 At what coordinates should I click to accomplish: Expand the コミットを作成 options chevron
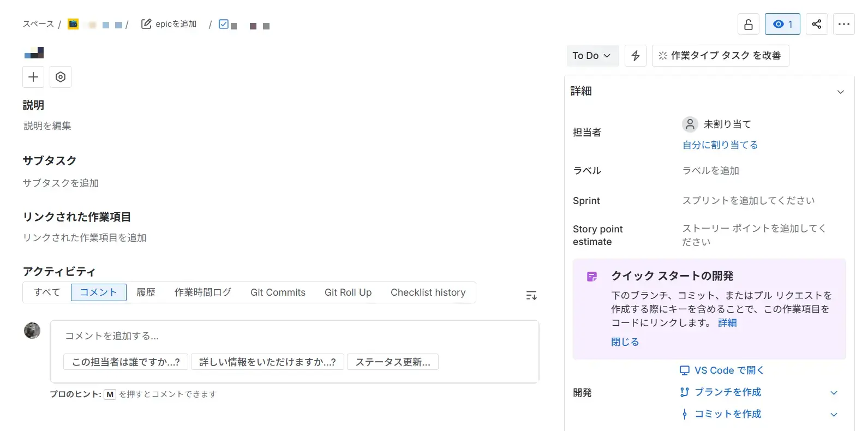834,415
